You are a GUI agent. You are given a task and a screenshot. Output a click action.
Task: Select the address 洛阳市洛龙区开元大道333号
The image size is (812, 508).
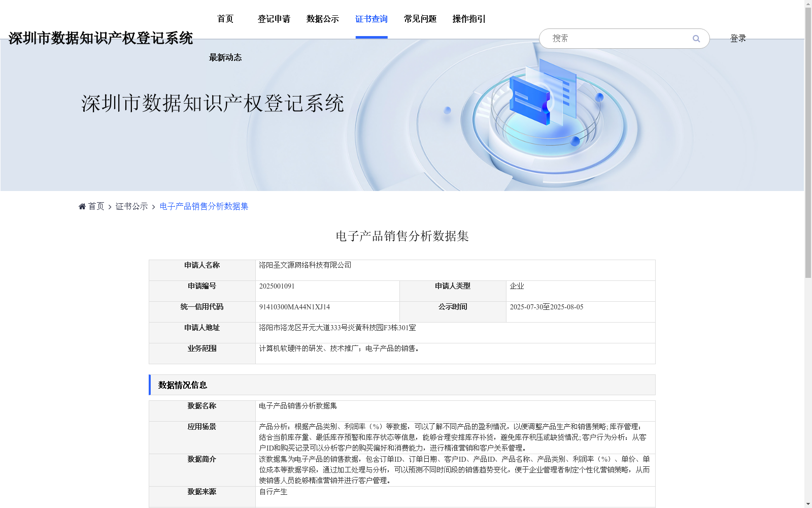[303, 328]
